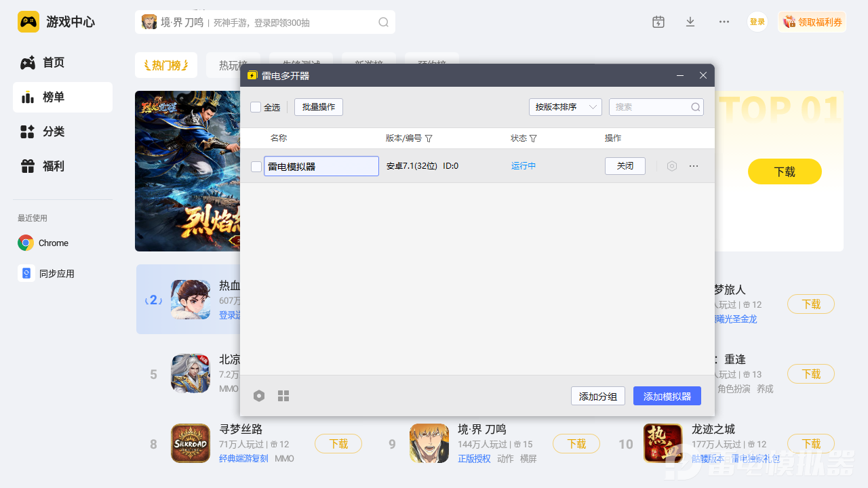Click the 寻梦丝路 game title
868x488 pixels.
tap(241, 429)
